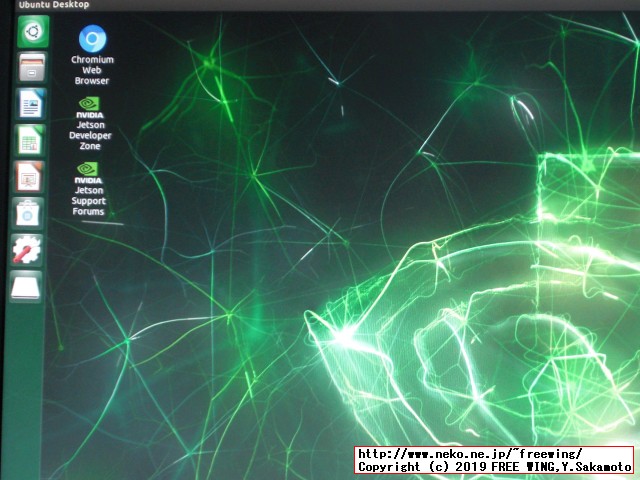
Task: Select the NVIDIA Jetson Support Forums icon
Action: pyautogui.click(x=88, y=169)
